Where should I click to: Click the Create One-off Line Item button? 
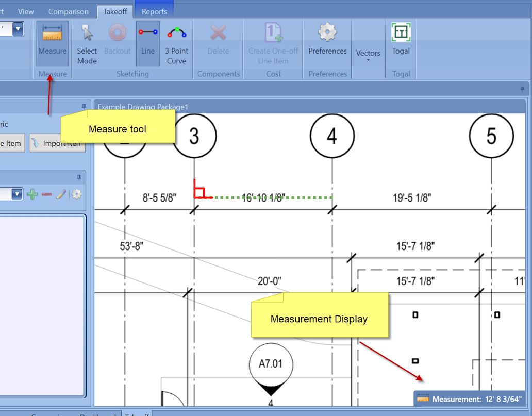click(x=273, y=43)
